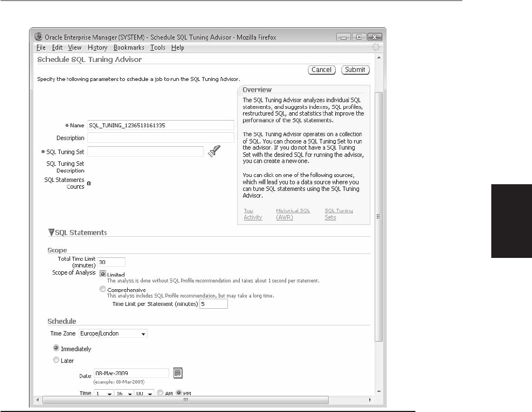Click the Scope section heading
The image size is (532, 412).
tap(57, 250)
